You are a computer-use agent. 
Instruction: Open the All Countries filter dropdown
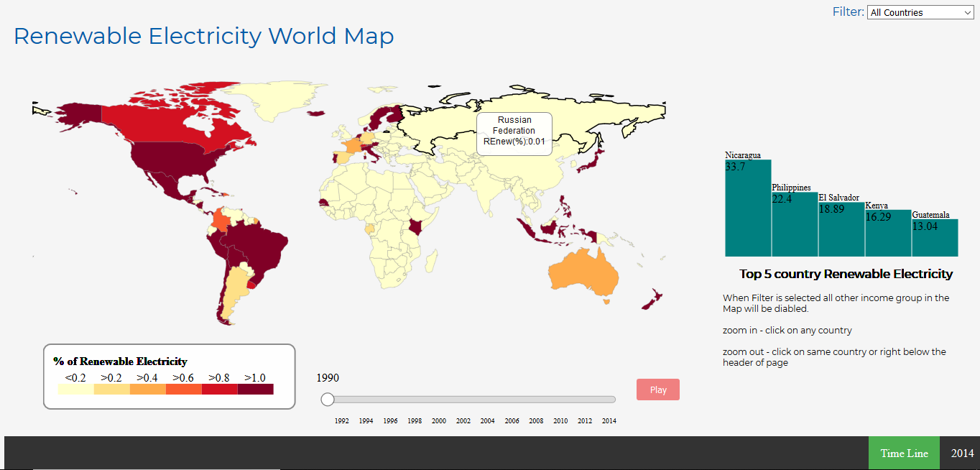920,12
